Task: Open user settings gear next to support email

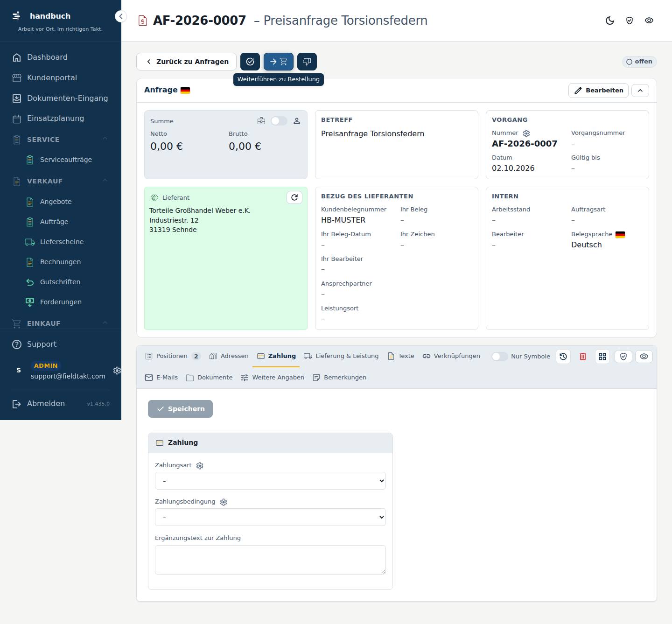Action: [x=117, y=371]
